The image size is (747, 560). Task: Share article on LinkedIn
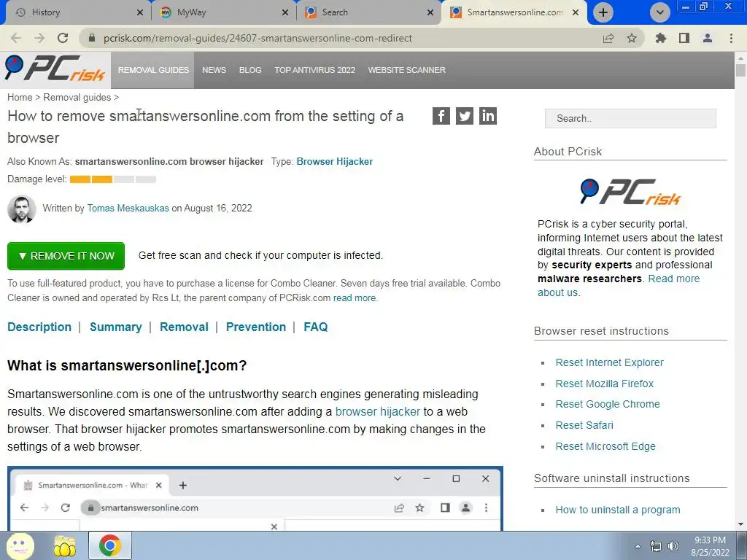tap(488, 116)
